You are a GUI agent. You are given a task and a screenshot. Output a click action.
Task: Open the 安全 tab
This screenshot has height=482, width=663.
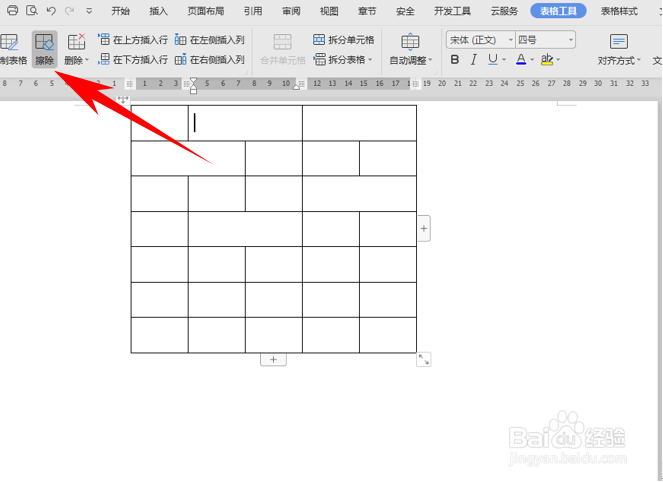pos(405,11)
